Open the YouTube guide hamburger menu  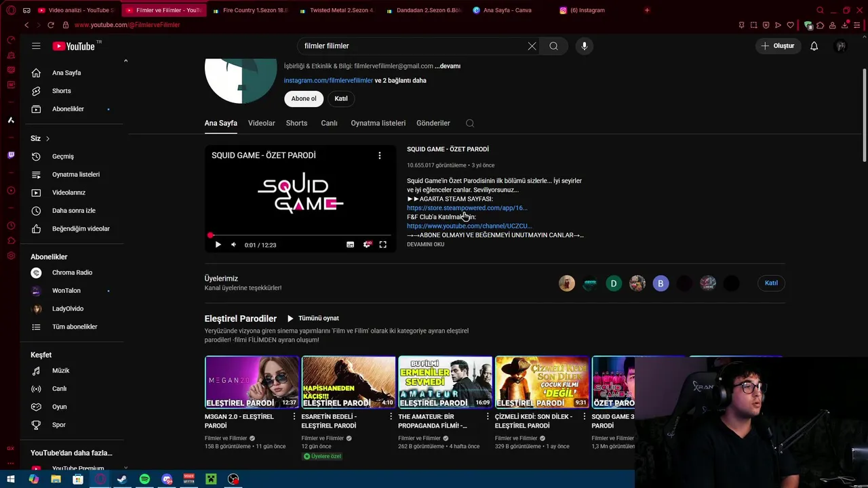36,46
